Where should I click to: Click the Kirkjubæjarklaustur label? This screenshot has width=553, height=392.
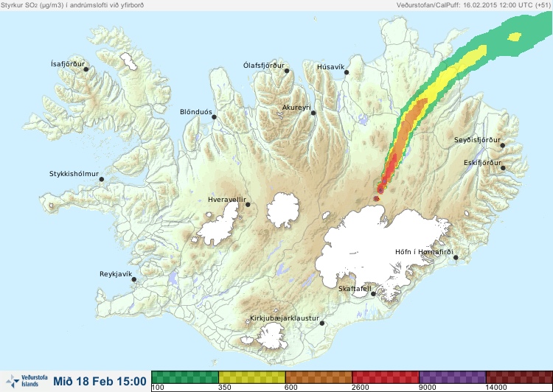click(285, 318)
